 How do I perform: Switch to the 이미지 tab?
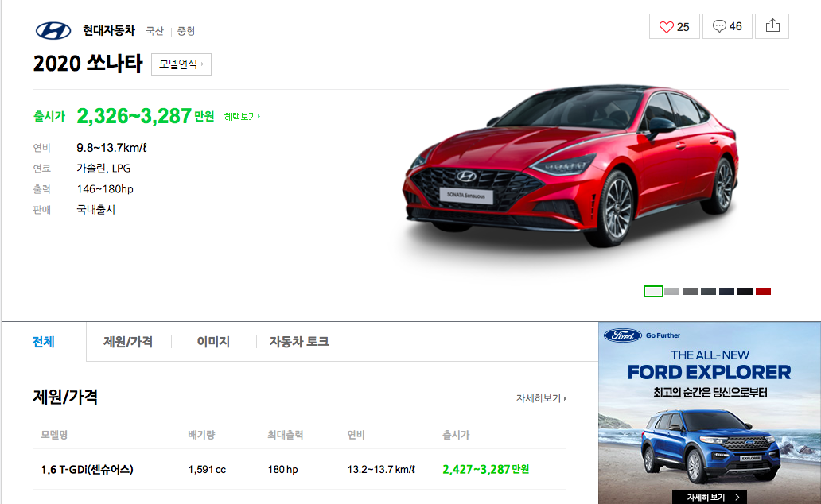pyautogui.click(x=213, y=342)
